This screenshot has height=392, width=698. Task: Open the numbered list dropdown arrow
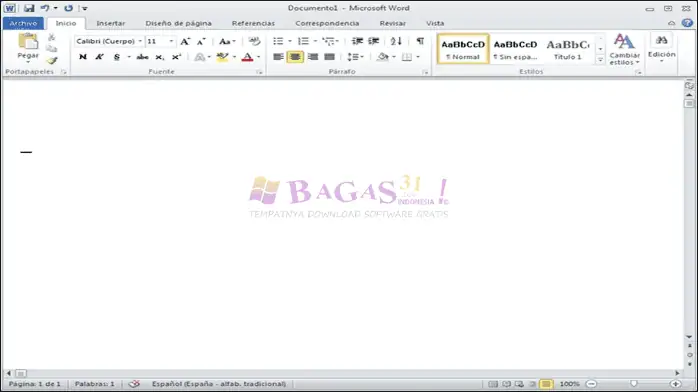pyautogui.click(x=315, y=41)
